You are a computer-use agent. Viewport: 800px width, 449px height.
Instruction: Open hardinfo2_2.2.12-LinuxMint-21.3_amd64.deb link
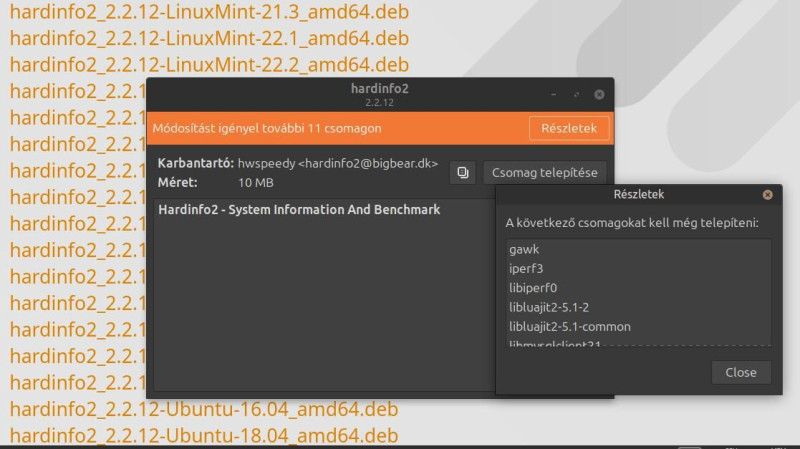tap(209, 12)
